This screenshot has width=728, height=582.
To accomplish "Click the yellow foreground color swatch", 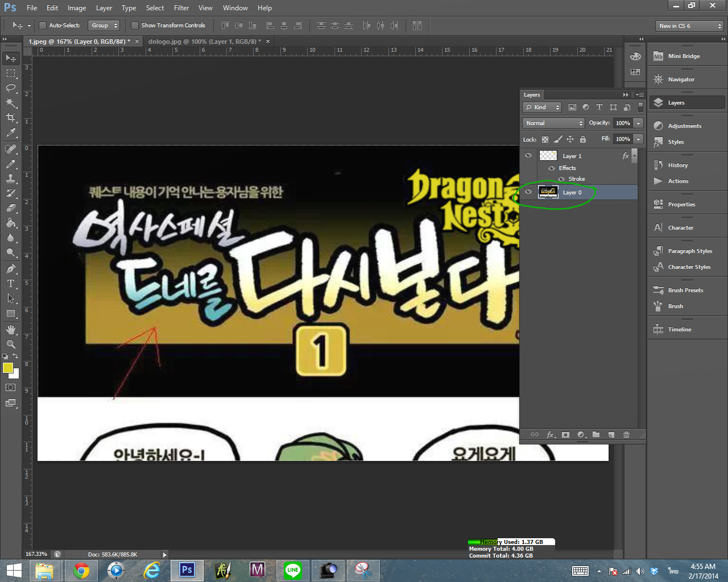I will pyautogui.click(x=7, y=368).
